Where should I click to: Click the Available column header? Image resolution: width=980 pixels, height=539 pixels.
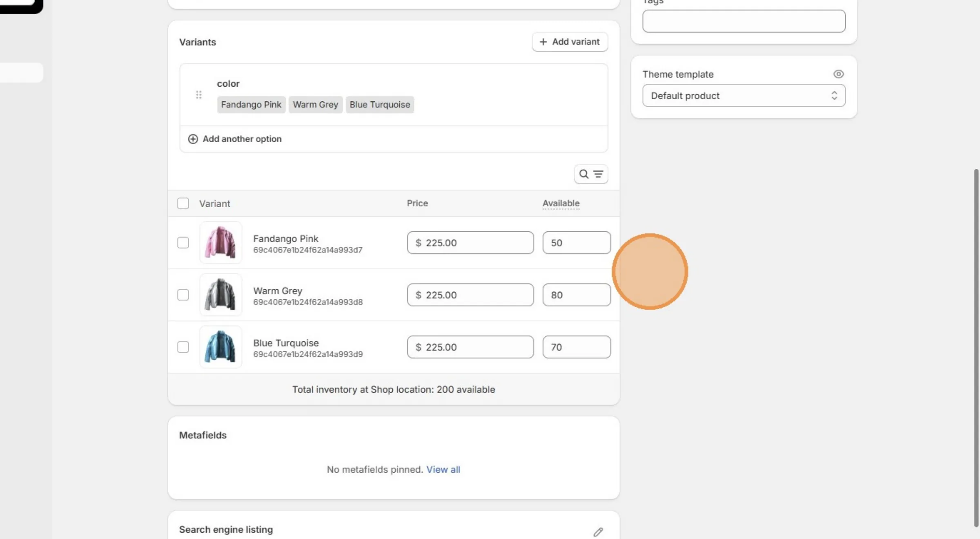561,203
